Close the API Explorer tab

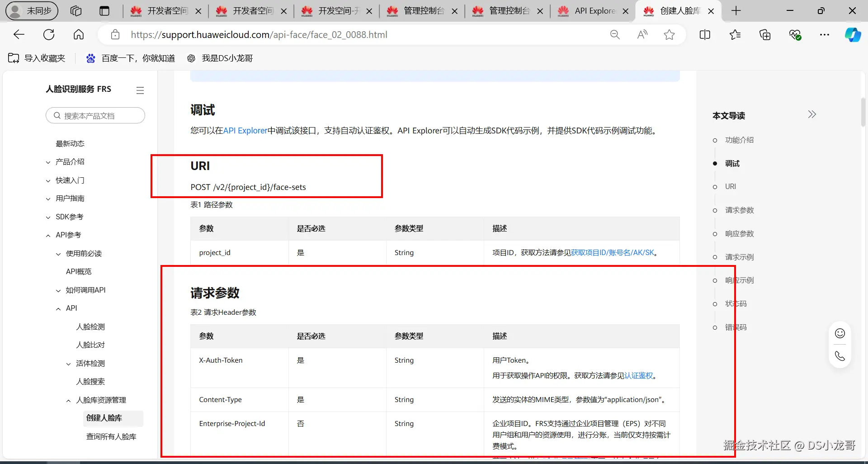click(x=626, y=11)
